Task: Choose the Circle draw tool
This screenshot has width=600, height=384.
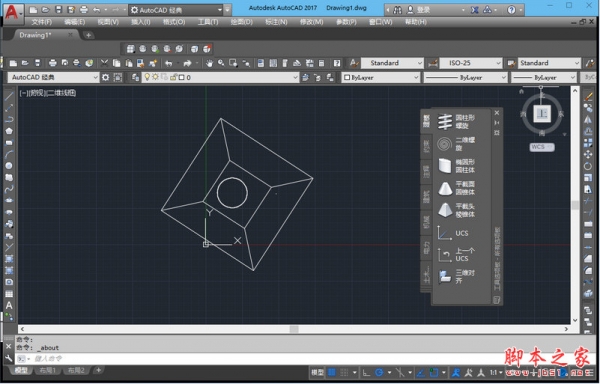Action: point(9,166)
